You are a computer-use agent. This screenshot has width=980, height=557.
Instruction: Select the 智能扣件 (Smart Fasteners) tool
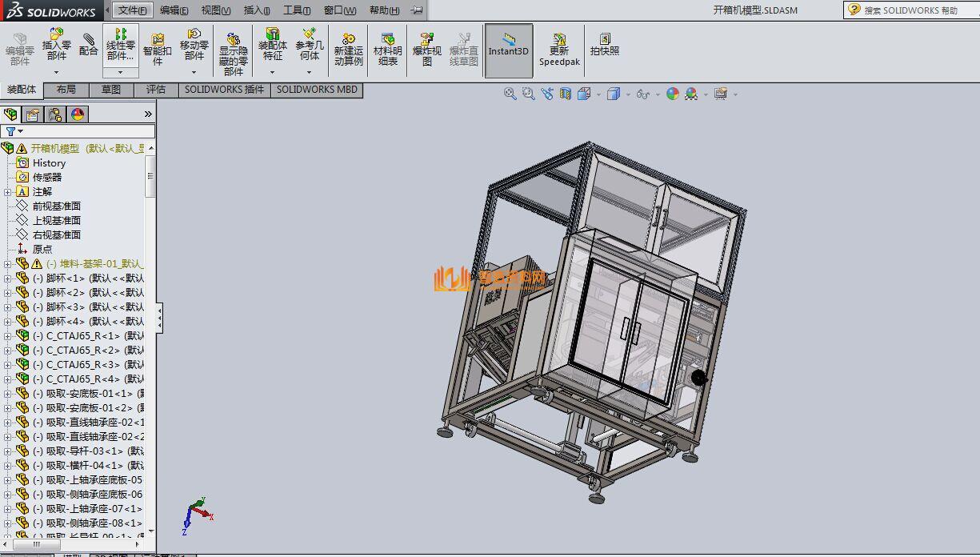[x=158, y=50]
